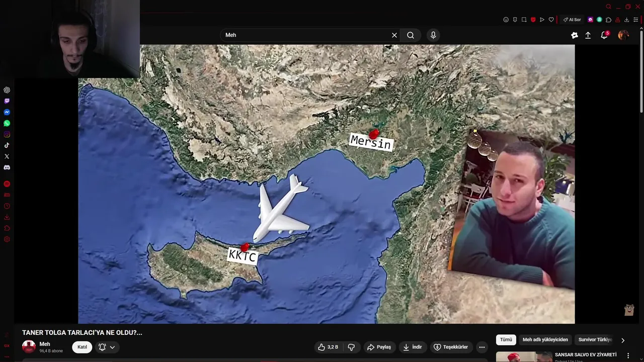Image resolution: width=644 pixels, height=362 pixels.
Task: Open the notifications bell with 5 badge
Action: pos(604,35)
